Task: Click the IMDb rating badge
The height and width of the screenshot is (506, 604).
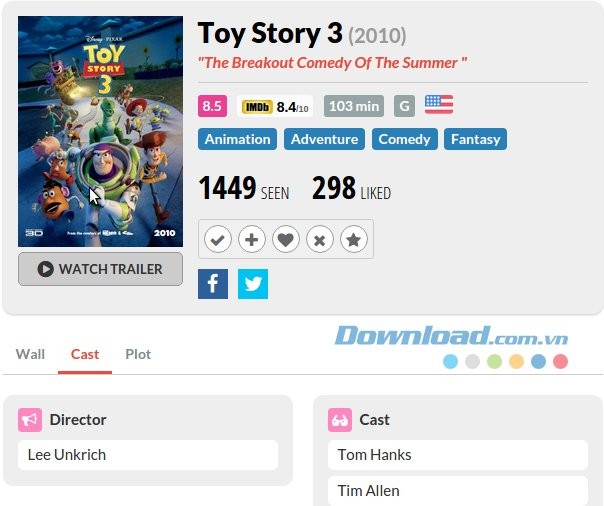Action: point(275,106)
